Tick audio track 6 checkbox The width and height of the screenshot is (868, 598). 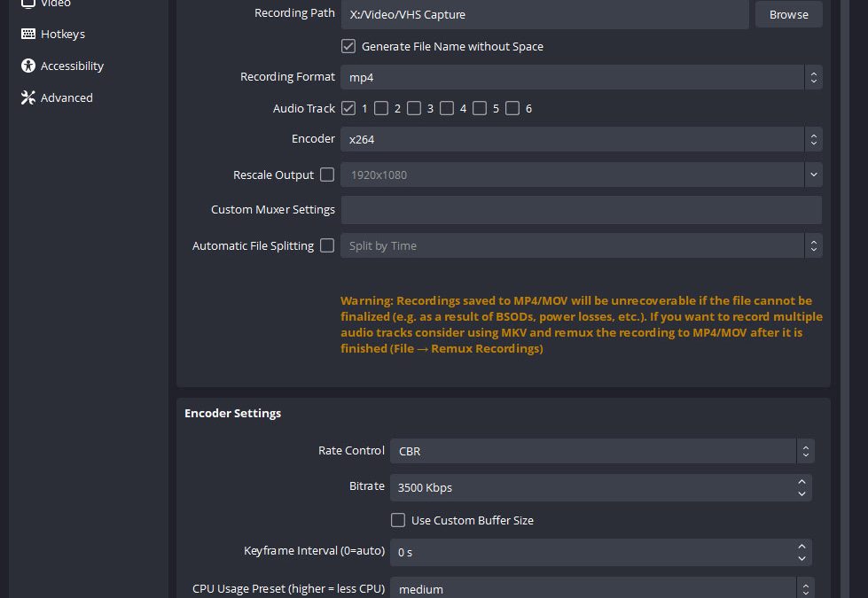coord(512,108)
